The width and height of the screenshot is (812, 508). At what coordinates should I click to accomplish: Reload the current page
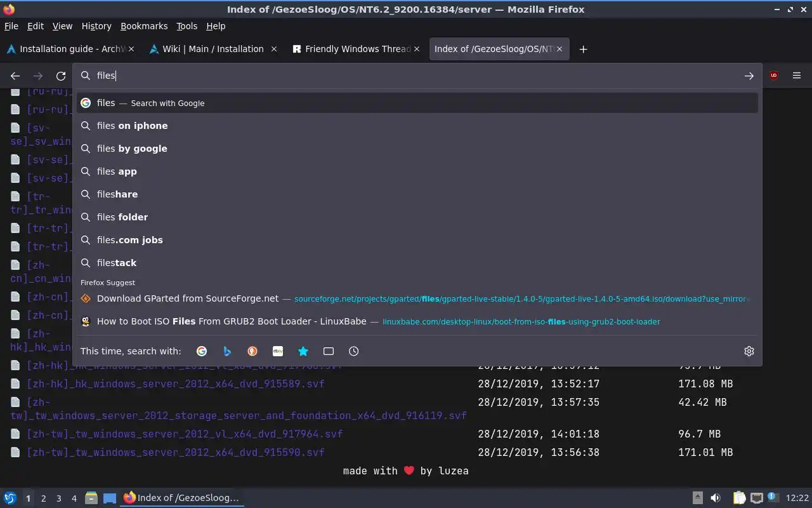point(61,76)
